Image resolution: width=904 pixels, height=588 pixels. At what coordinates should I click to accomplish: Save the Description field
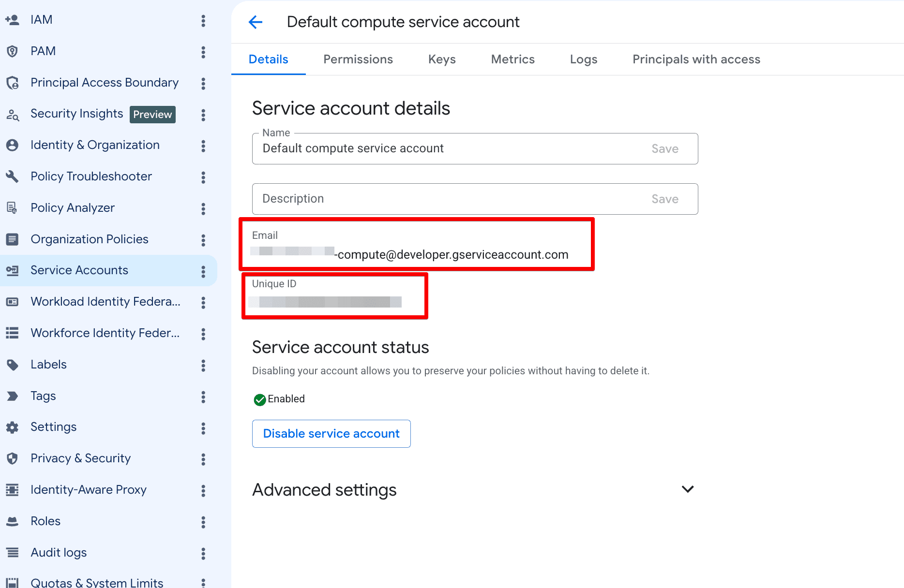pyautogui.click(x=665, y=199)
